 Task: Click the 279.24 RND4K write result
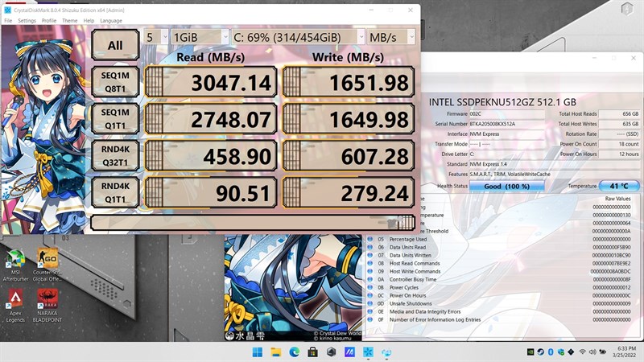349,192
